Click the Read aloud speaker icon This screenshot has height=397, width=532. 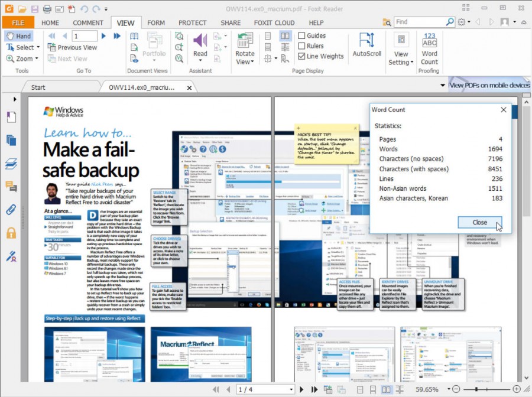pyautogui.click(x=200, y=40)
